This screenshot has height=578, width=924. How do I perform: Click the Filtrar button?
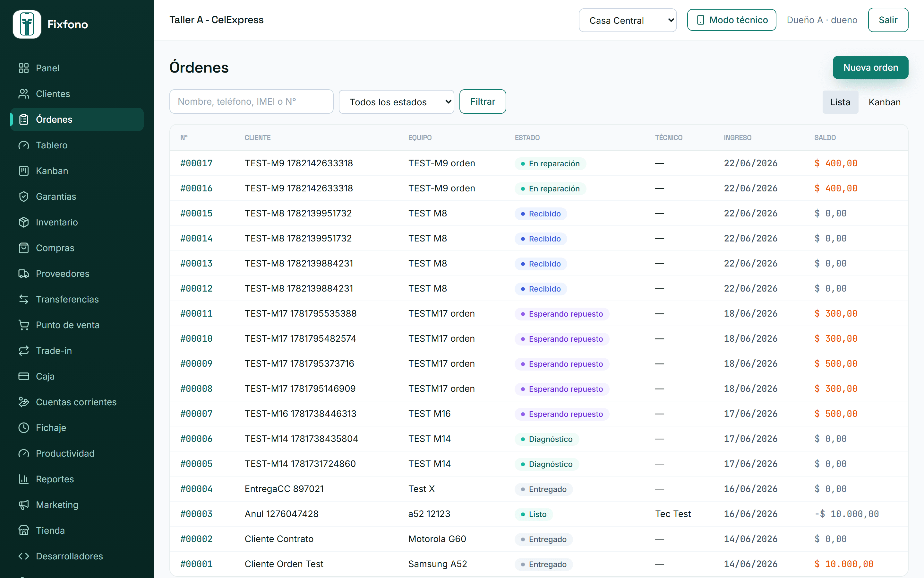click(x=483, y=101)
